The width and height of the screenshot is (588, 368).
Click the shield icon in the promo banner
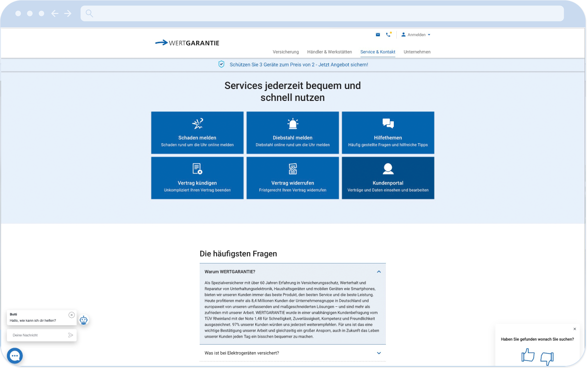pyautogui.click(x=221, y=64)
